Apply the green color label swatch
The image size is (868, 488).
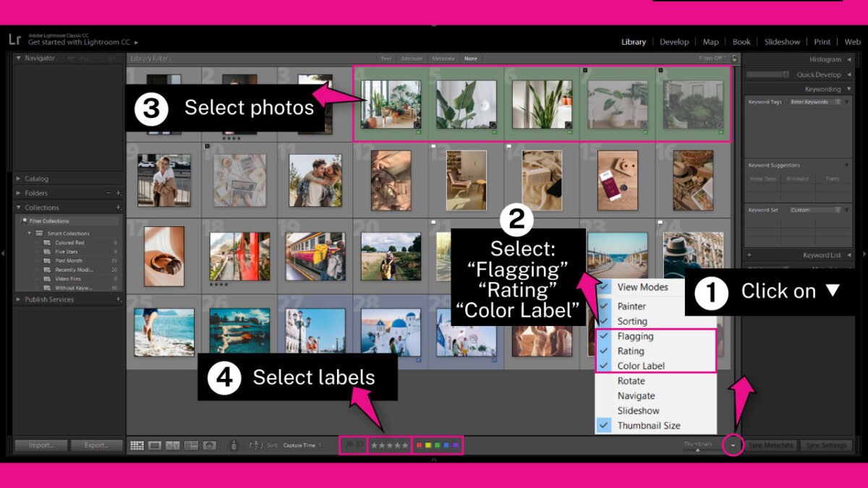438,445
